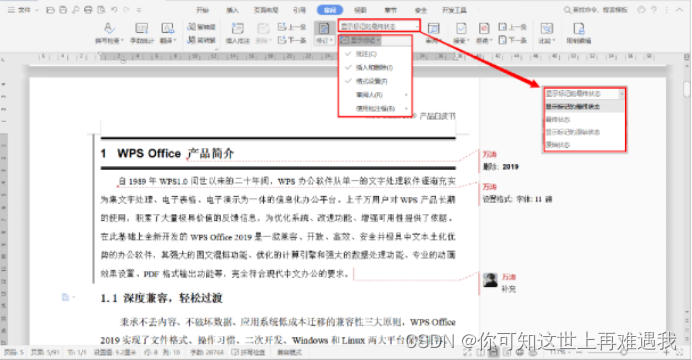Click the 翻译 translate icon
This screenshot has width=692, height=360.
[167, 29]
